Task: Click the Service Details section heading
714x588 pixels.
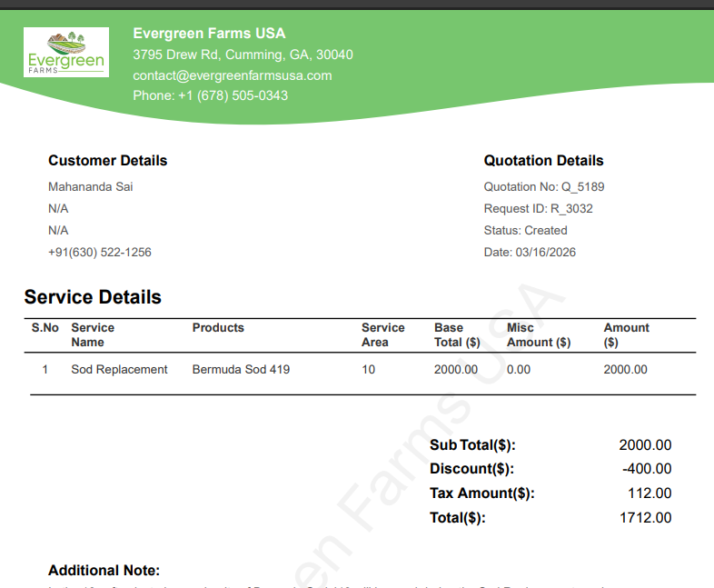Action: pos(93,297)
